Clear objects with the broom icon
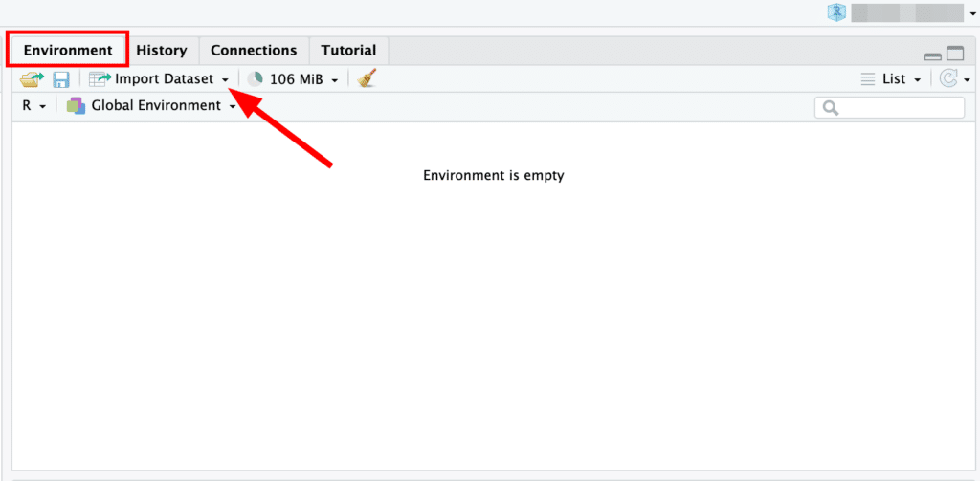The height and width of the screenshot is (481, 980). tap(366, 79)
